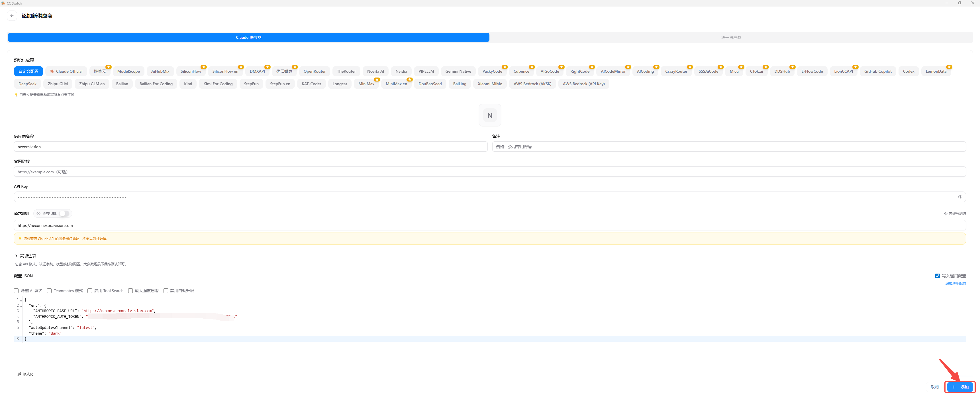
Task: Choose the AiHubMix preset
Action: [160, 71]
